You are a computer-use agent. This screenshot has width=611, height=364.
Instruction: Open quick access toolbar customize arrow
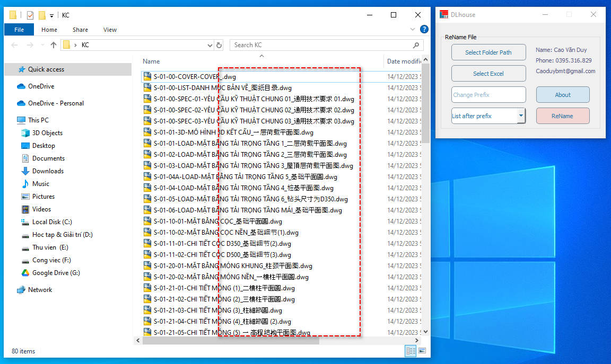(51, 15)
